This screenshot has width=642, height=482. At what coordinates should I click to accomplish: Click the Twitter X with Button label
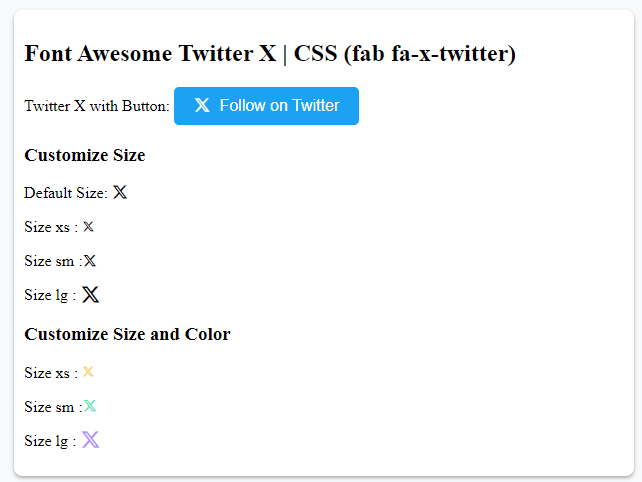96,107
